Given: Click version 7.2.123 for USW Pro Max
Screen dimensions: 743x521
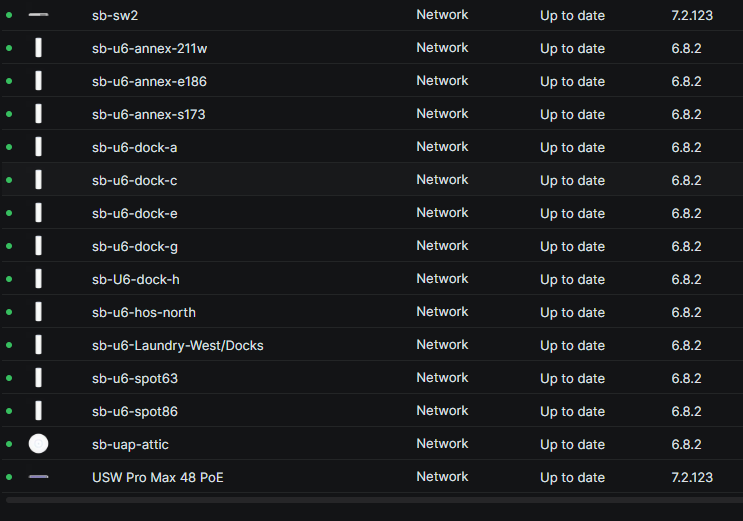Looking at the screenshot, I should pyautogui.click(x=691, y=477).
